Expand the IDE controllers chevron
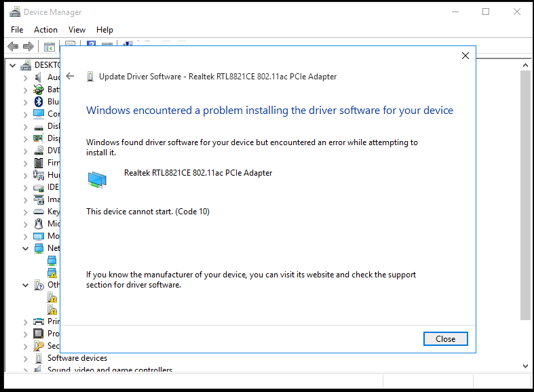 click(26, 188)
